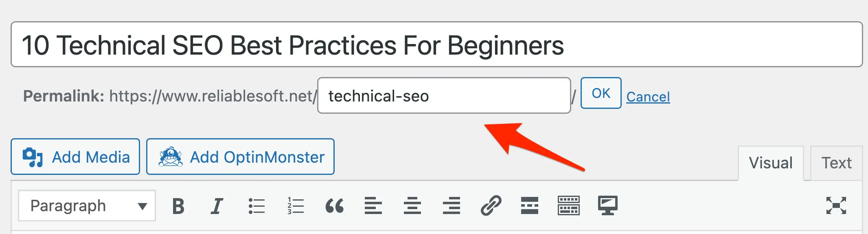Enter distraction-free fullscreen mode

(836, 206)
